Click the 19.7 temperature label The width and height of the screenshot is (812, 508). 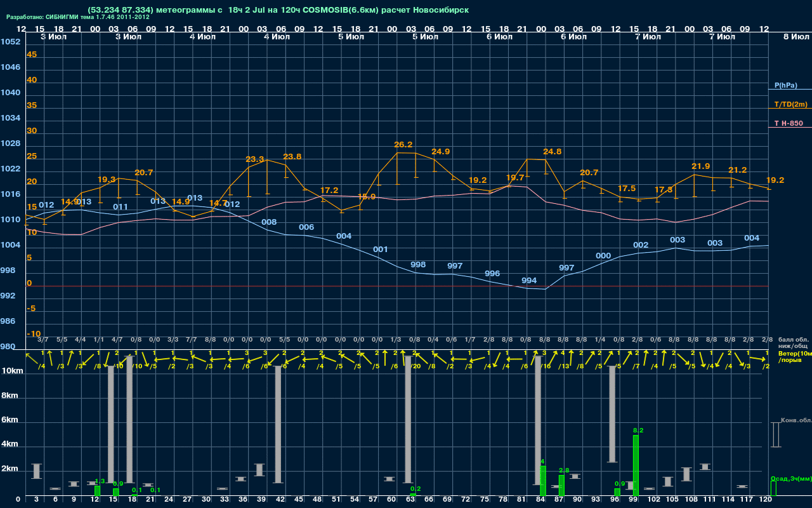click(515, 178)
